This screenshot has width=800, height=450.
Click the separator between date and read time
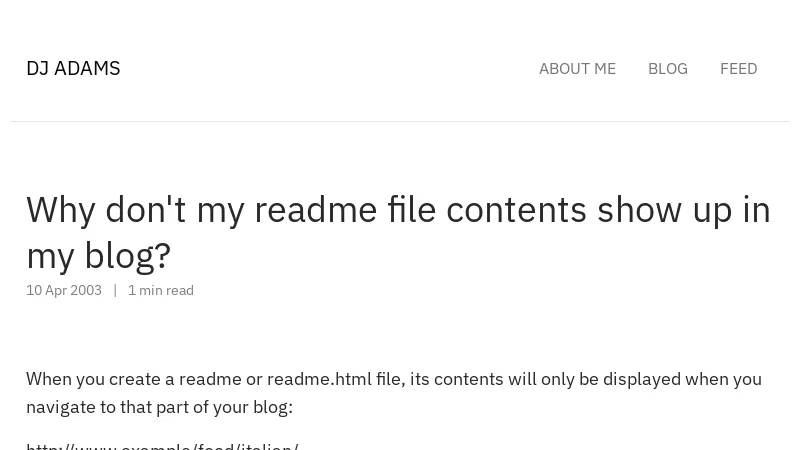115,290
